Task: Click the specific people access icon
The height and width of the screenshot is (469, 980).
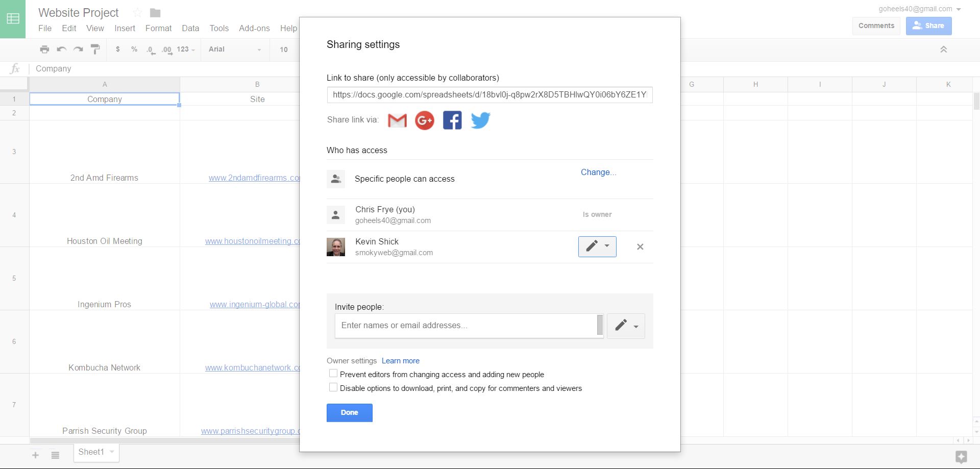Action: pos(336,179)
